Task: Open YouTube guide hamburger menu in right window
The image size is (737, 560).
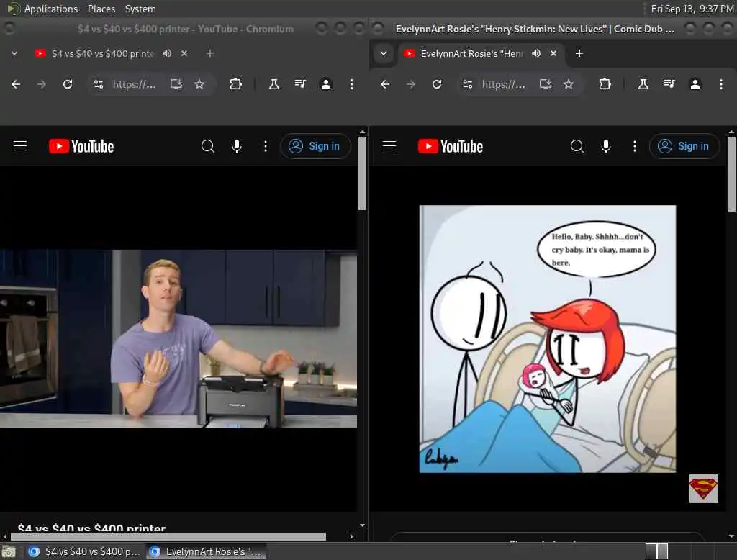Action: tap(389, 146)
